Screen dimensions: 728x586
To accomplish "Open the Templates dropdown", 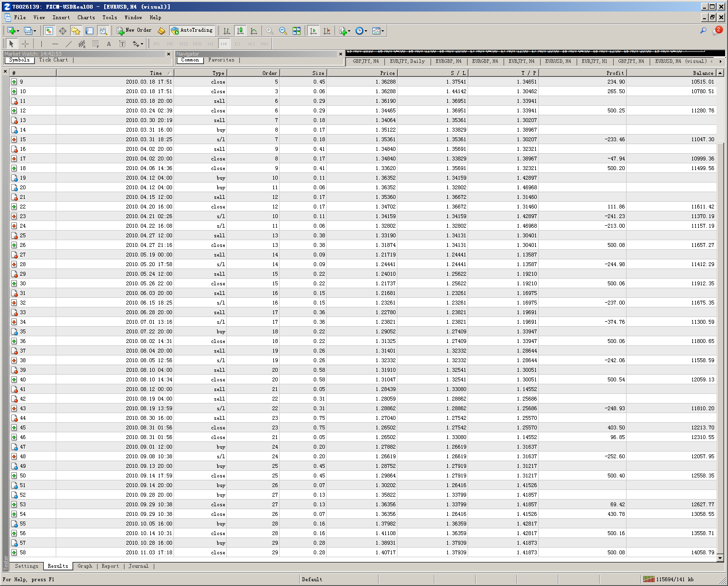I will coord(383,31).
